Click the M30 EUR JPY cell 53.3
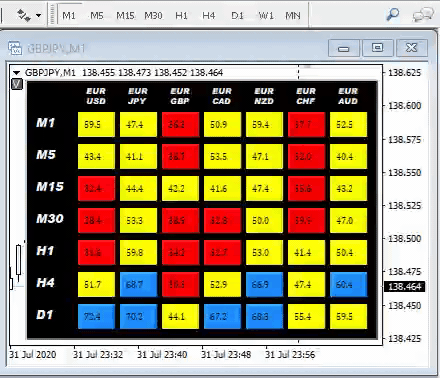Image resolution: width=440 pixels, height=378 pixels. (138, 220)
